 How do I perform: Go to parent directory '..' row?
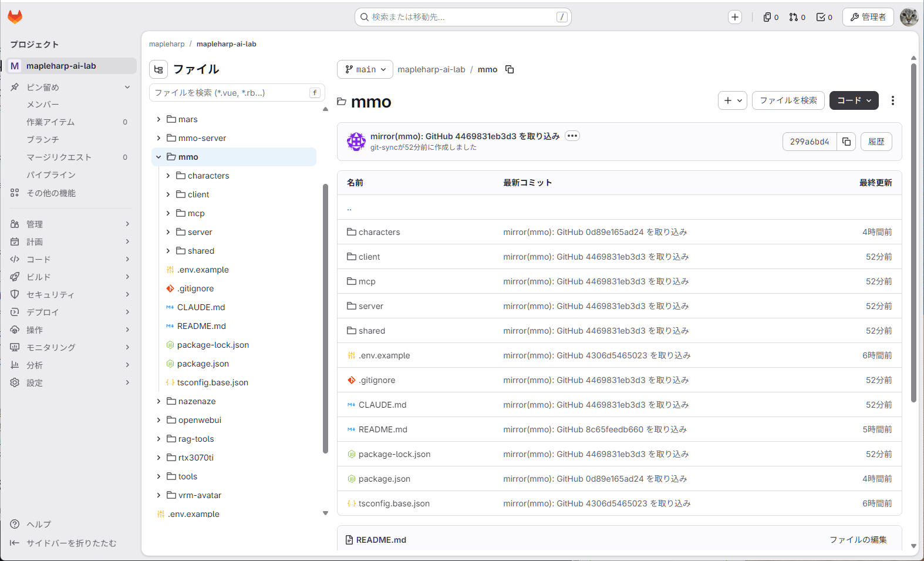[619, 207]
